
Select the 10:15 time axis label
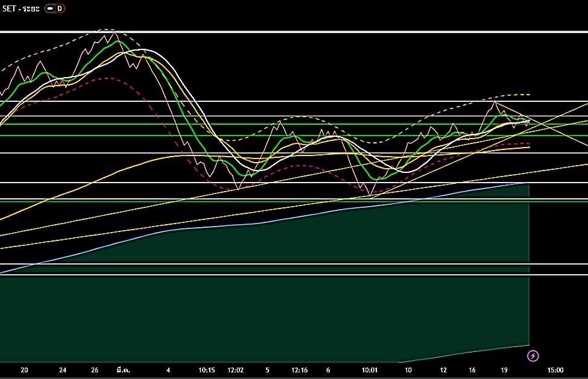click(x=206, y=370)
